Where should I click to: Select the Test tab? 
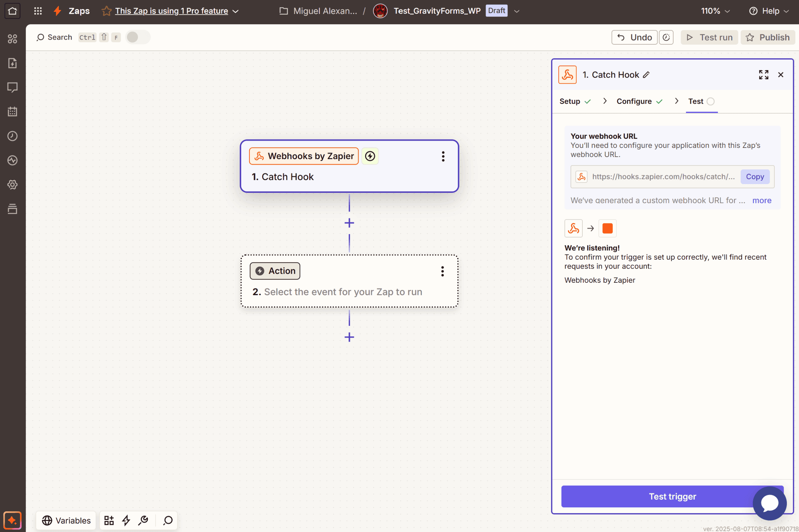click(x=701, y=101)
